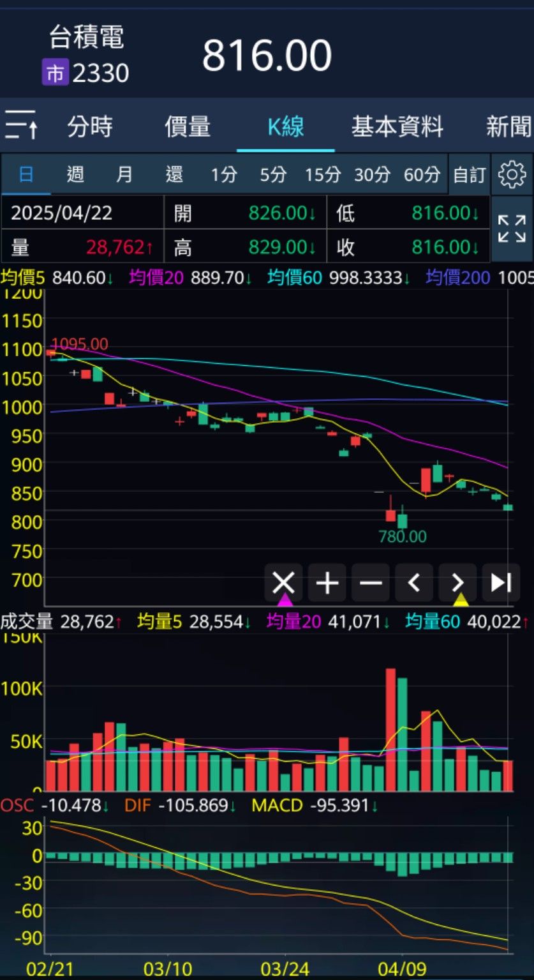
Task: Tap the 1095.00 high price marker
Action: (x=79, y=344)
